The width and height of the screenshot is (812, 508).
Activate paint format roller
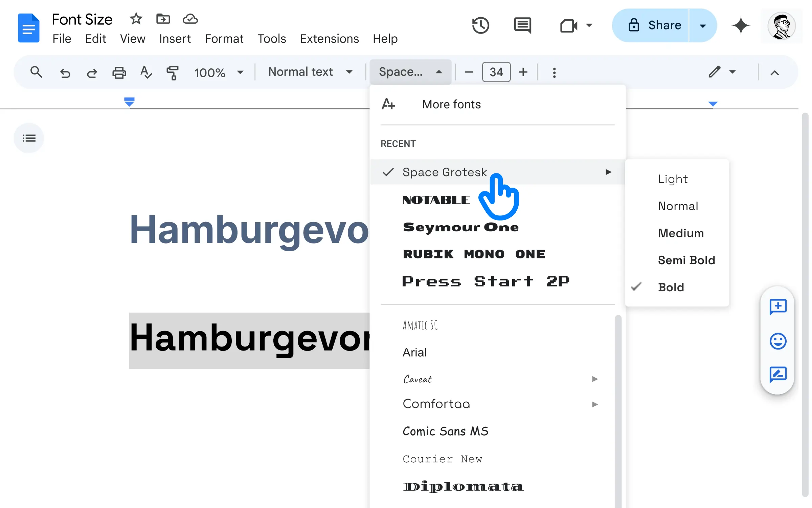[173, 72]
